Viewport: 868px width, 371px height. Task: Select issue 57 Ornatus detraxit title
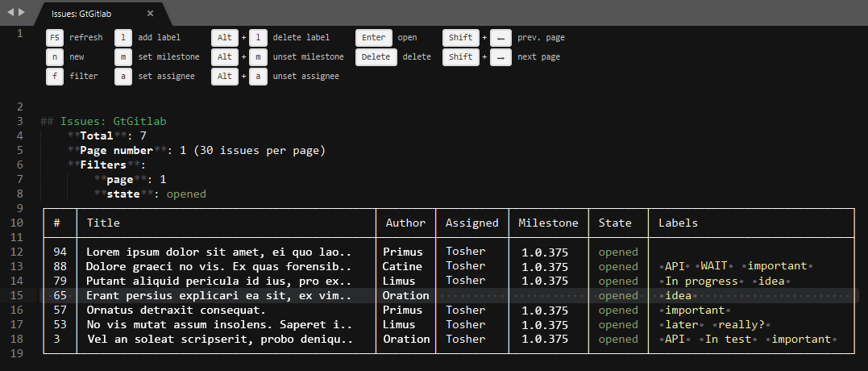point(176,310)
